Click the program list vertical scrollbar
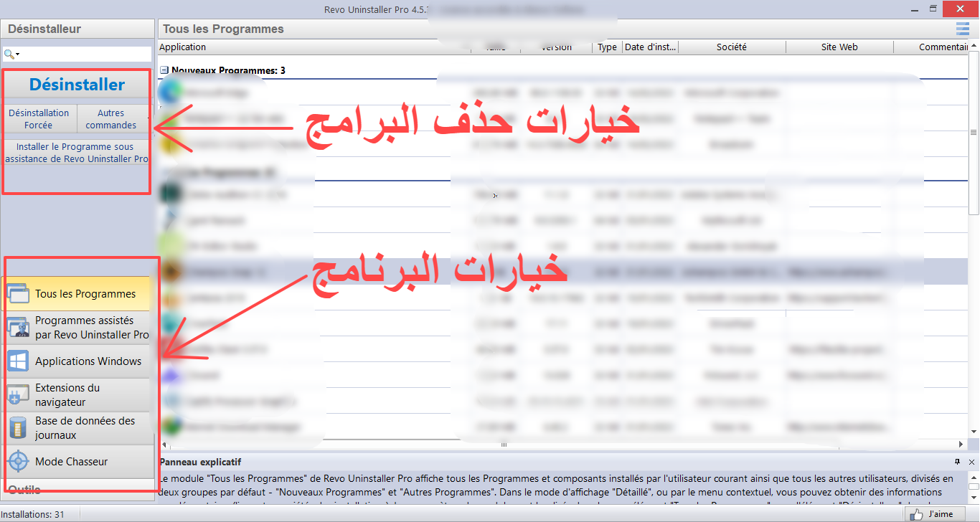 point(974,133)
